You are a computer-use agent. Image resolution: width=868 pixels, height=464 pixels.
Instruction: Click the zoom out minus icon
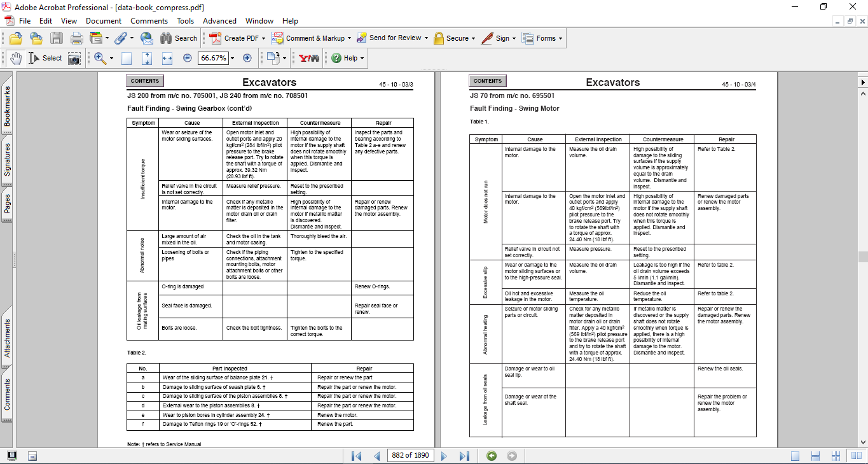point(188,59)
